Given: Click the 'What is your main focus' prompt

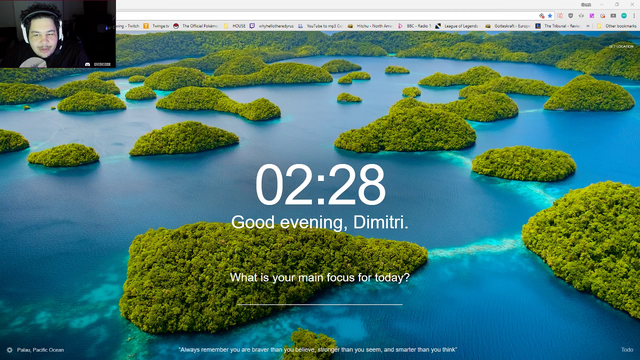Looking at the screenshot, I should coord(320,278).
